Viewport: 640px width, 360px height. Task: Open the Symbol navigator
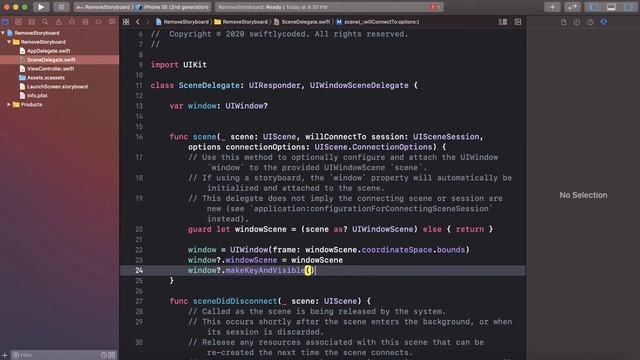pyautogui.click(x=32, y=22)
